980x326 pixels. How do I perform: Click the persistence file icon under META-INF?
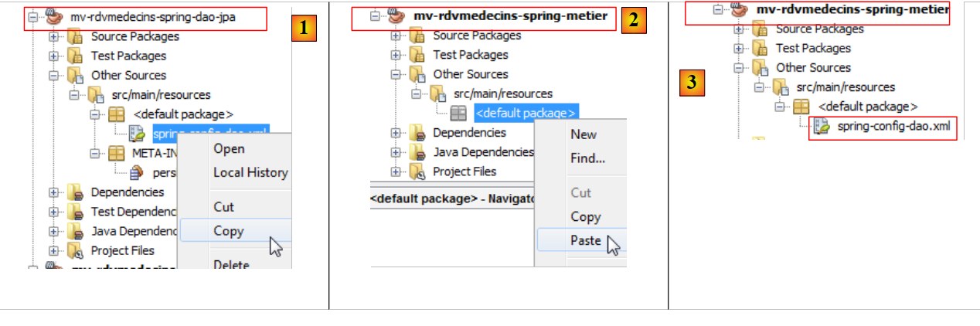136,173
